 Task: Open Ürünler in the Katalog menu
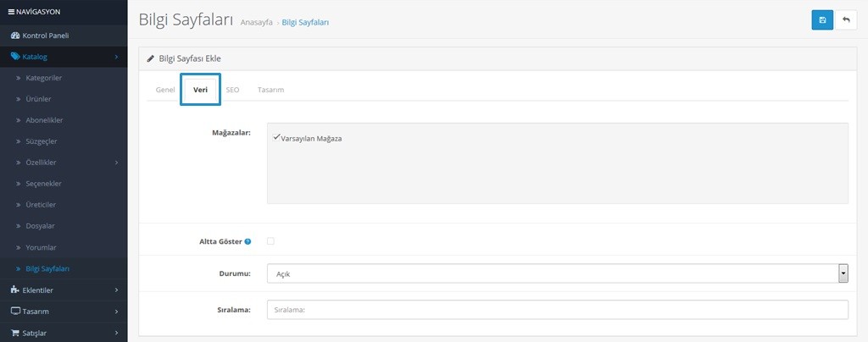(39, 99)
